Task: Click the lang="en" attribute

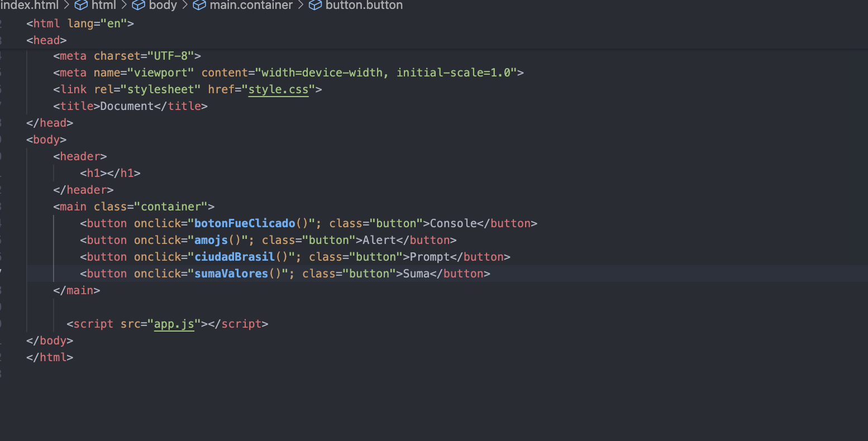Action: (97, 23)
